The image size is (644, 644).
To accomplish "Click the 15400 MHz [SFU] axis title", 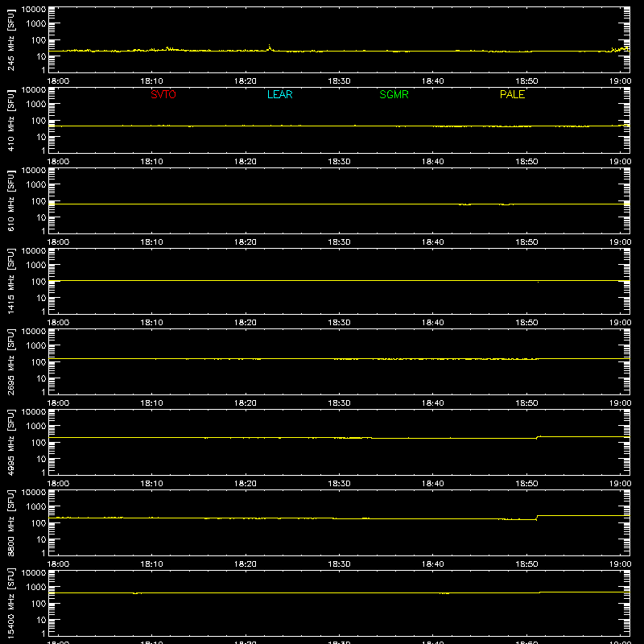I will pyautogui.click(x=10, y=603).
